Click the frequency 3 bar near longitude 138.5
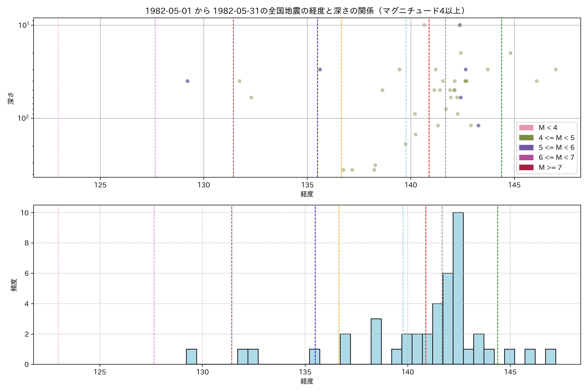 (x=376, y=342)
